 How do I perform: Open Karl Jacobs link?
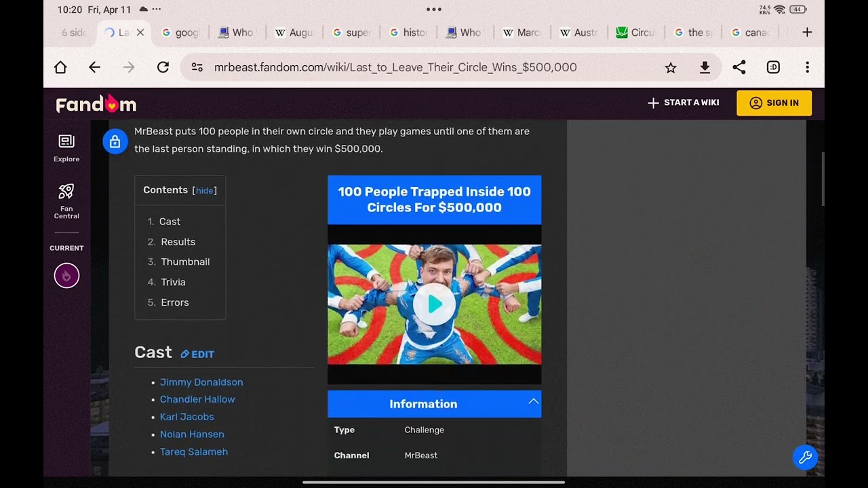(x=186, y=417)
